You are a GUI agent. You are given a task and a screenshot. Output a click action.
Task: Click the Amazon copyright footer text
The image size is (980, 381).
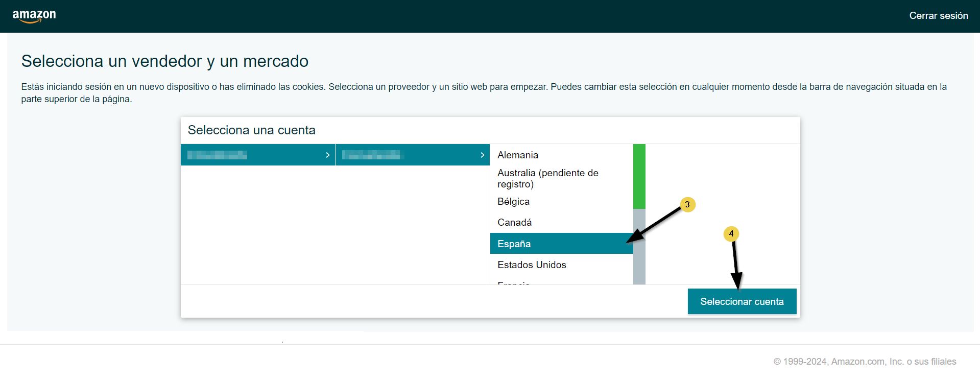tap(864, 362)
